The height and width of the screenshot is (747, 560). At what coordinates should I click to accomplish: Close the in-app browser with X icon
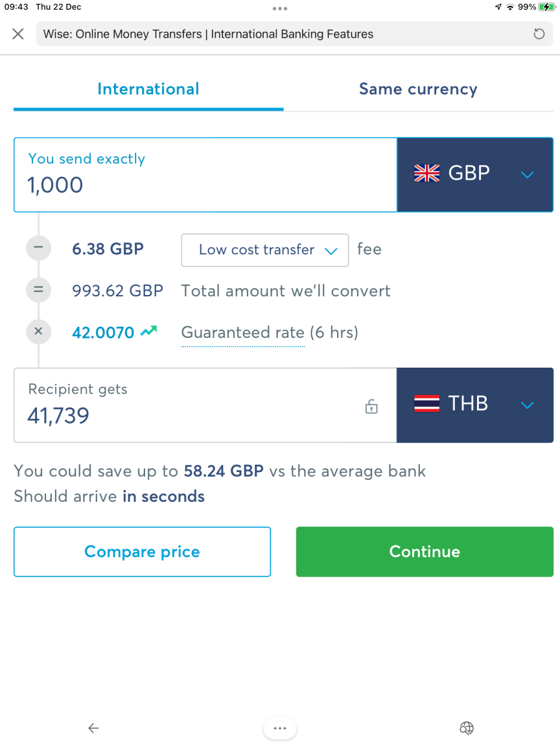pos(18,34)
